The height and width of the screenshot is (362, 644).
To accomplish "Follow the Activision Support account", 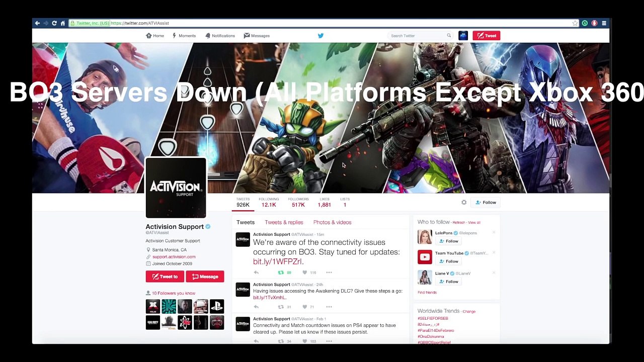I will (x=486, y=203).
